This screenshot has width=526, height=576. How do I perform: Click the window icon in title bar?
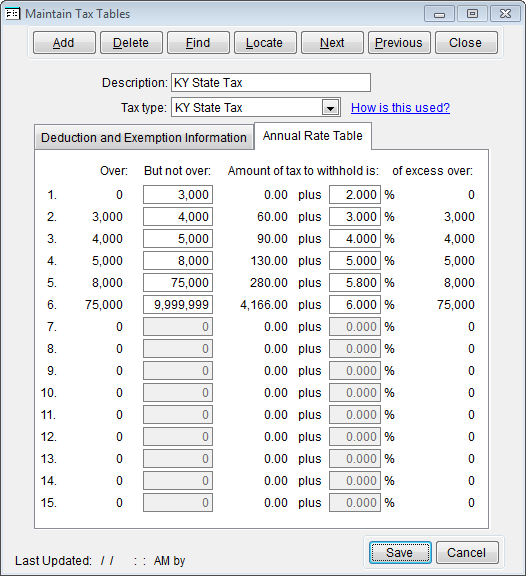click(x=12, y=14)
